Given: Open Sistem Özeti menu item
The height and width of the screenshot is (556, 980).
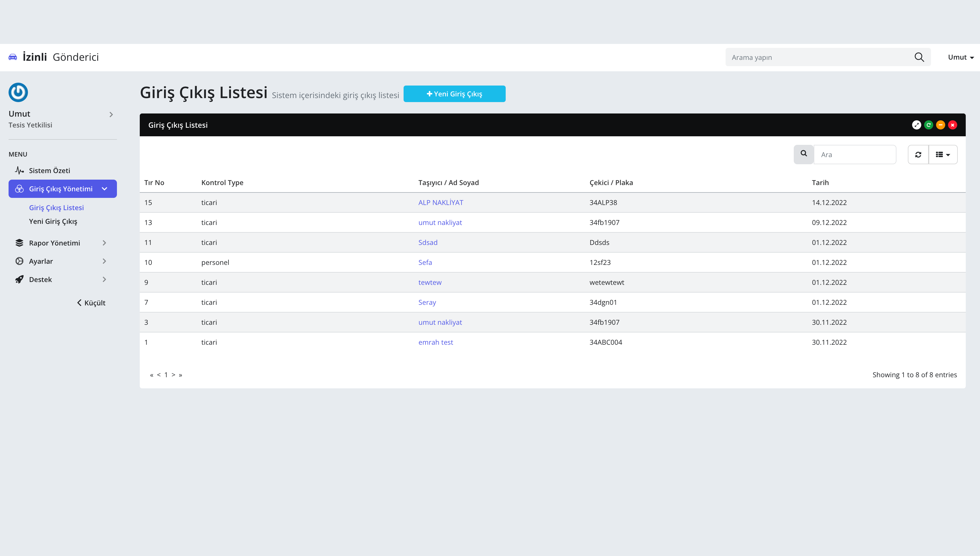Looking at the screenshot, I should click(49, 170).
